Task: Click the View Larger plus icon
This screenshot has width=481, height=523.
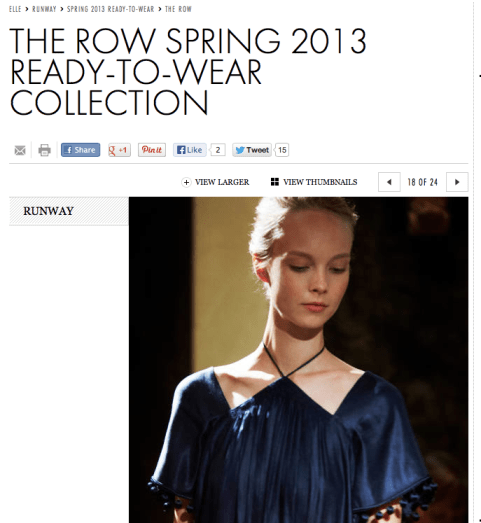Action: tap(186, 182)
